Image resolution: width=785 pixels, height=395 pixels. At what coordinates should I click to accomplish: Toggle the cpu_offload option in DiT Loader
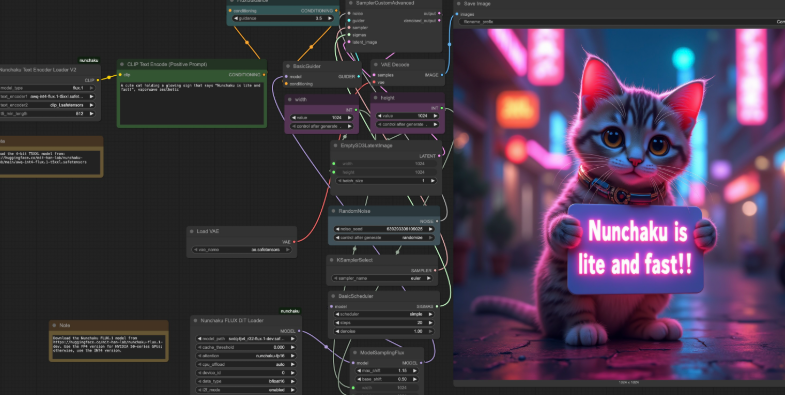245,364
